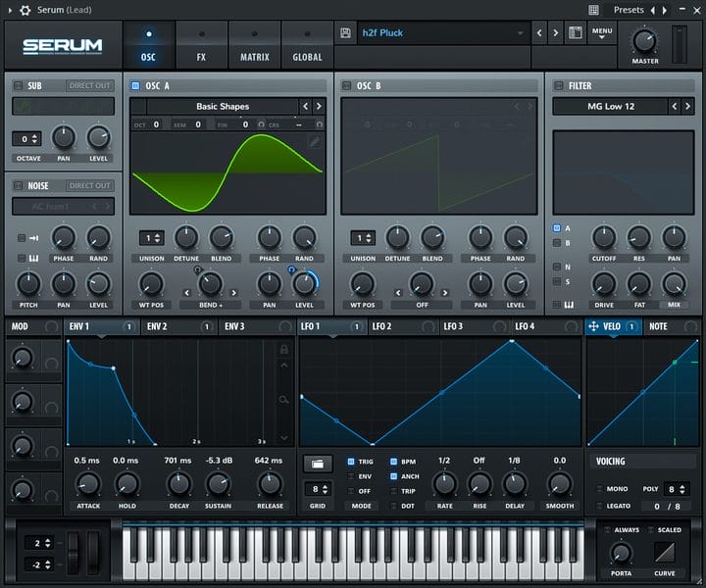Click the pencil edit icon on OSC A wavetable
Viewport: 706px width, 588px height.
coord(314,142)
